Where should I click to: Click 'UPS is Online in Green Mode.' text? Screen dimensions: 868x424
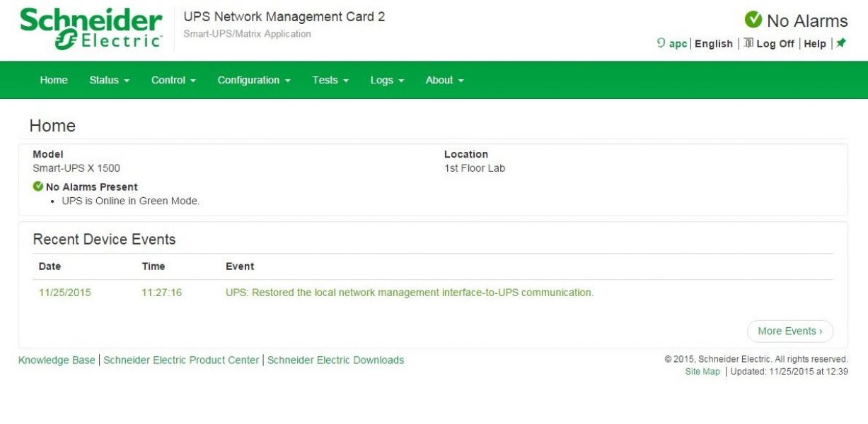tap(131, 201)
